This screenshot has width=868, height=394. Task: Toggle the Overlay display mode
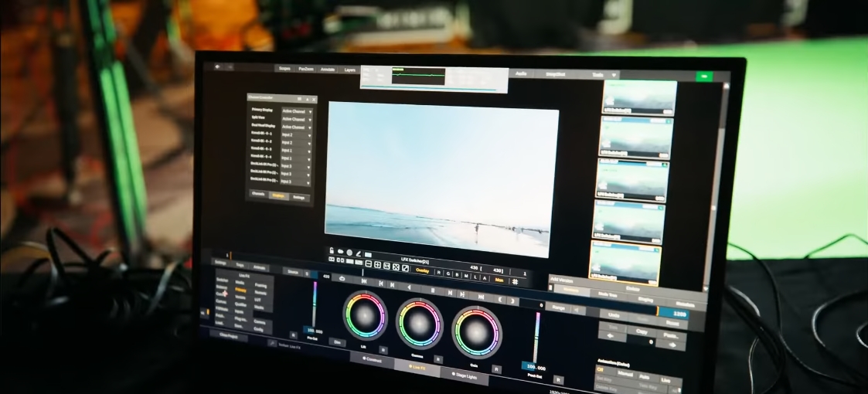click(422, 270)
